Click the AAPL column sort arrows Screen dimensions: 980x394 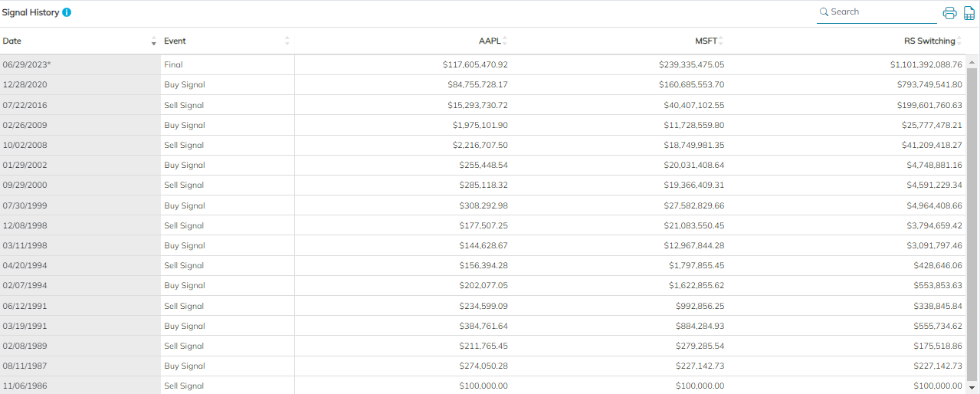505,41
